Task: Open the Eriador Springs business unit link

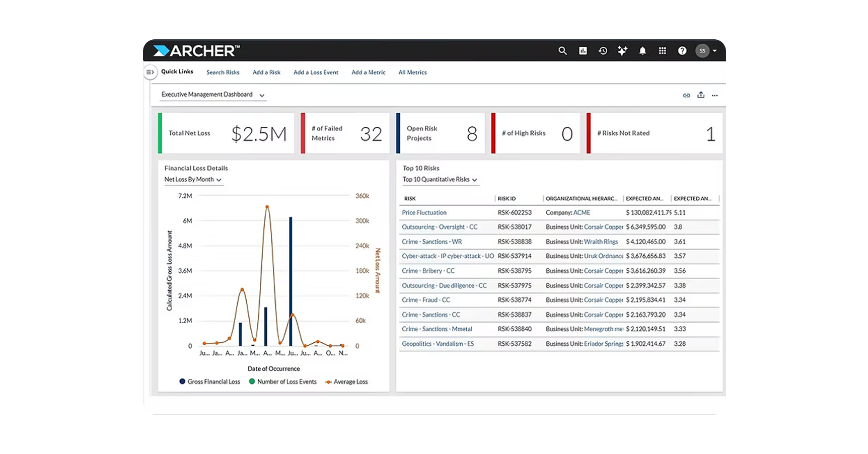Action: (604, 344)
